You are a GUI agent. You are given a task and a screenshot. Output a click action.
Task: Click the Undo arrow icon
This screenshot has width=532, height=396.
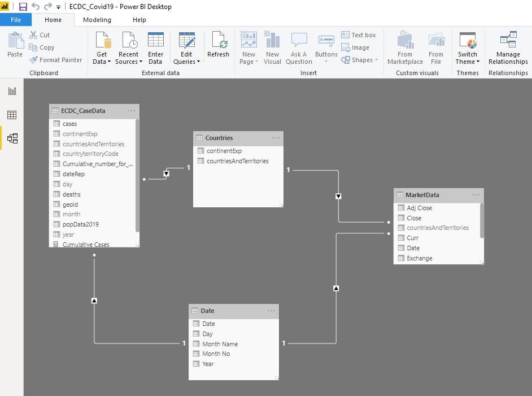click(x=35, y=6)
